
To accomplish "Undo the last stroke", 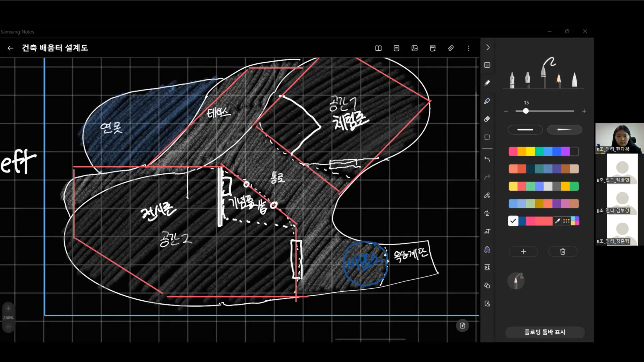I will click(x=487, y=159).
